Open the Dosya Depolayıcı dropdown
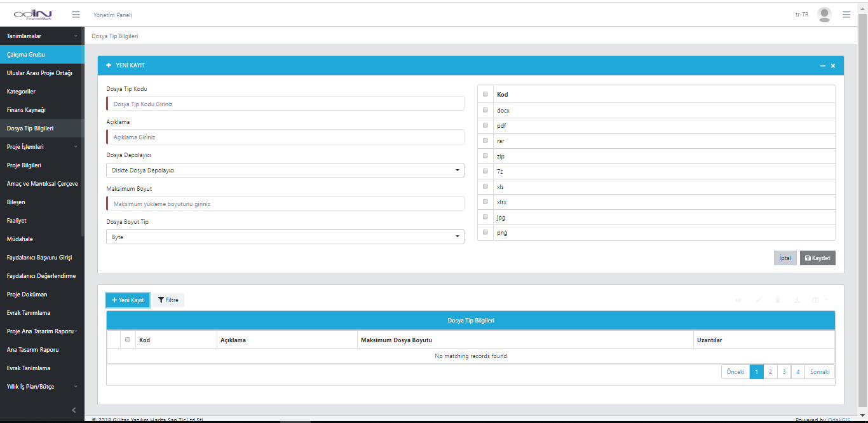Viewport: 868px width, 423px height. [x=285, y=170]
